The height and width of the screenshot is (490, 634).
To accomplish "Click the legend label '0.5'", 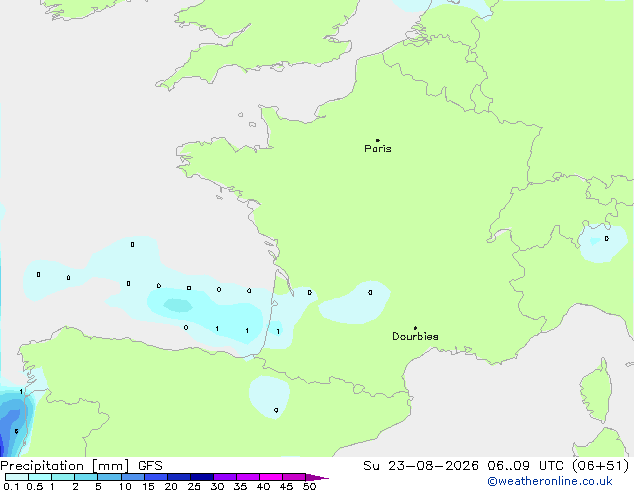I will click(35, 486).
